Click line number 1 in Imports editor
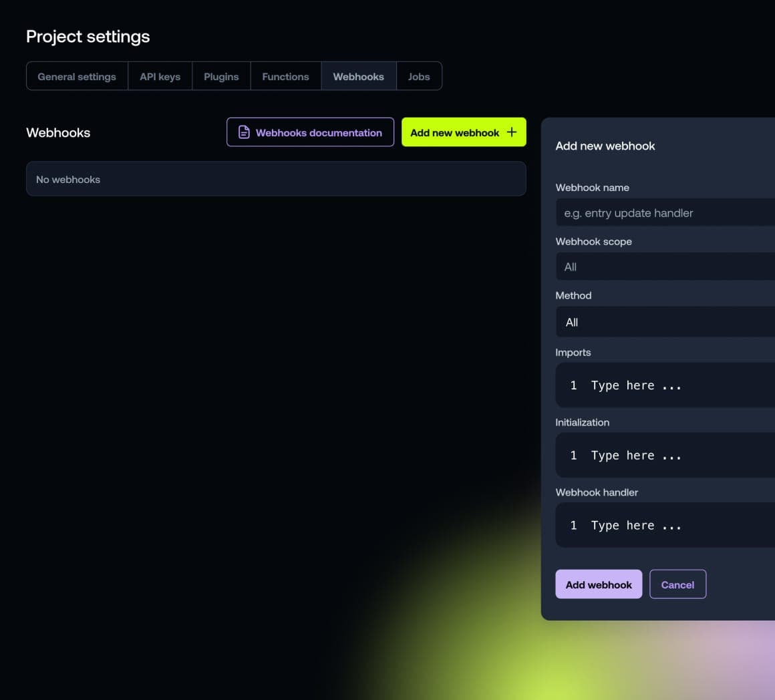The width and height of the screenshot is (775, 700). click(573, 385)
